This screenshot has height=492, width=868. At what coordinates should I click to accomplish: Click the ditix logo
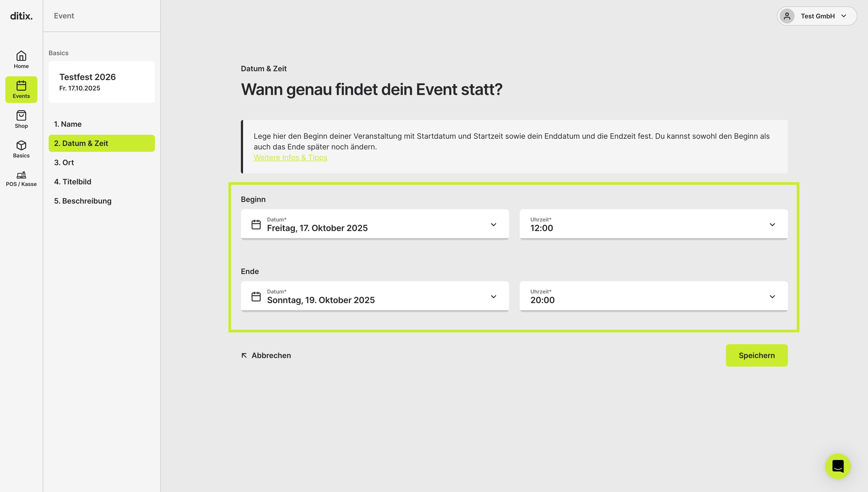pos(21,16)
